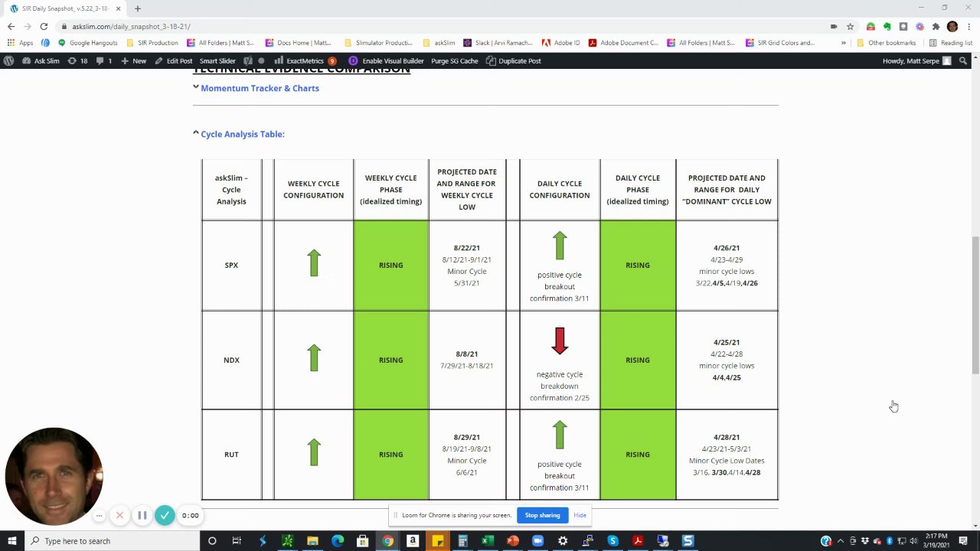Open Loom recorder more options dots
The image size is (980, 551).
coord(99,516)
